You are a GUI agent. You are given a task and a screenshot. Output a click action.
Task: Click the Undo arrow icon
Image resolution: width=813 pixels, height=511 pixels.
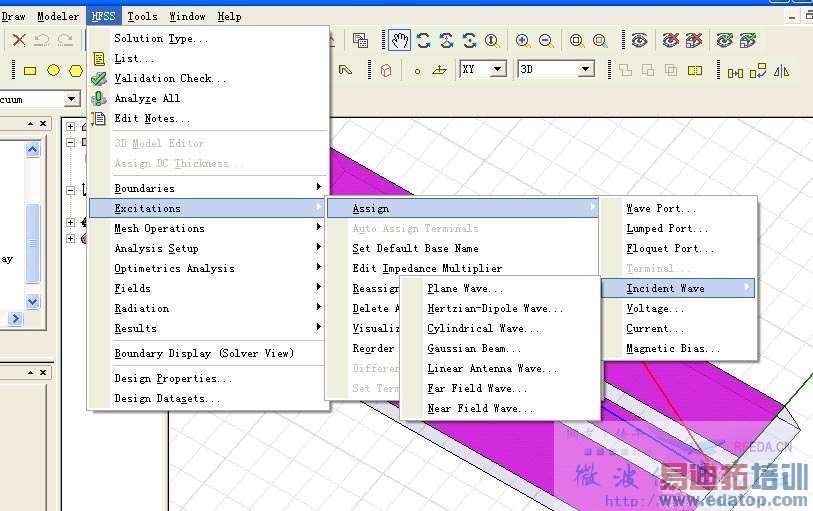pyautogui.click(x=42, y=40)
